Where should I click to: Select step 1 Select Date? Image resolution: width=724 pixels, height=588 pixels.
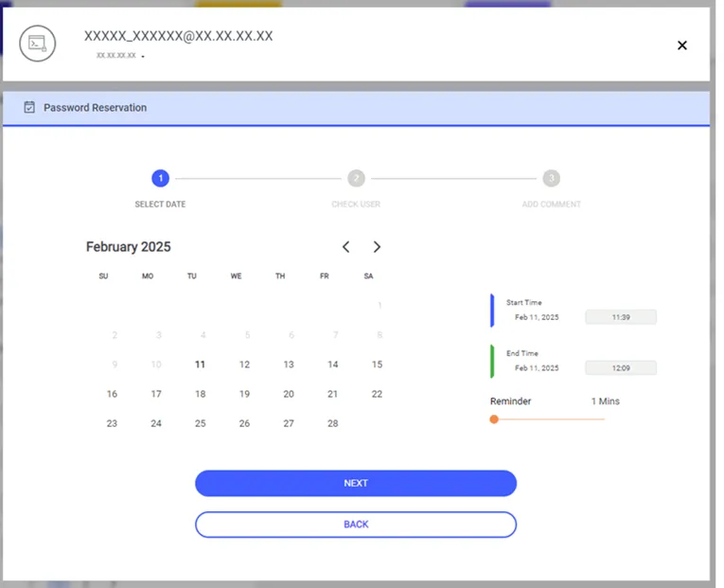tap(160, 178)
